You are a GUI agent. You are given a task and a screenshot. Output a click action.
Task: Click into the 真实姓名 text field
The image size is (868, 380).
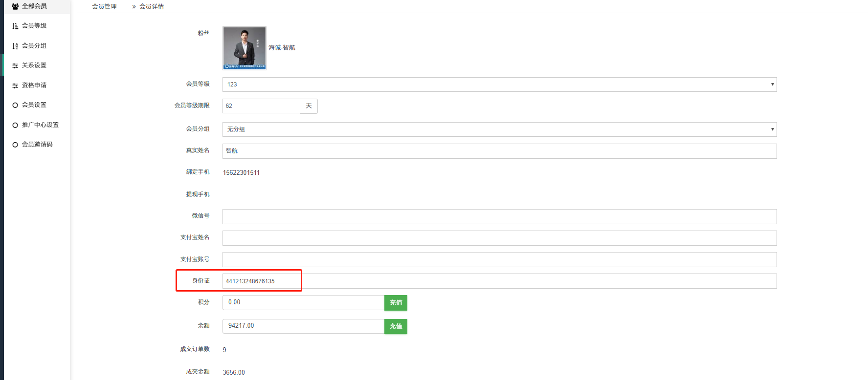coord(499,151)
